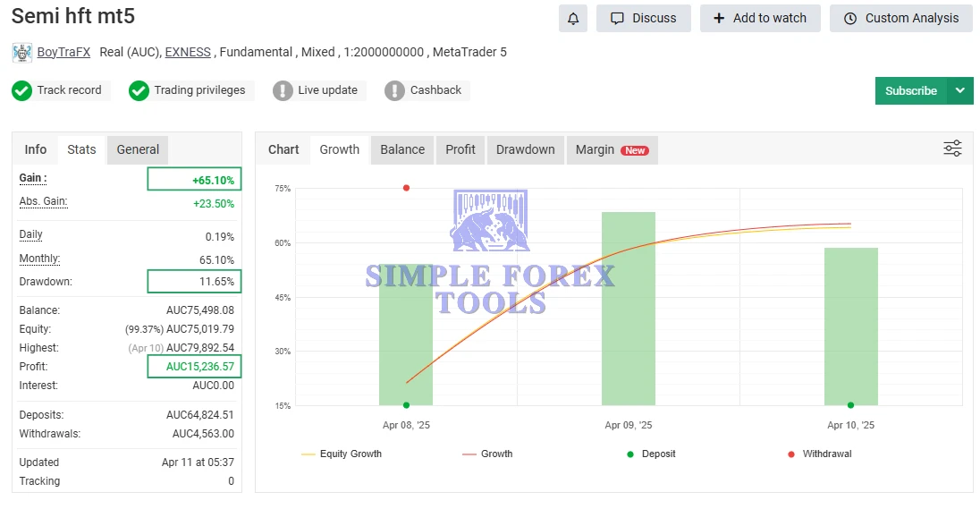Expand the Subscribe dropdown arrow
Image resolution: width=980 pixels, height=509 pixels.
[960, 90]
